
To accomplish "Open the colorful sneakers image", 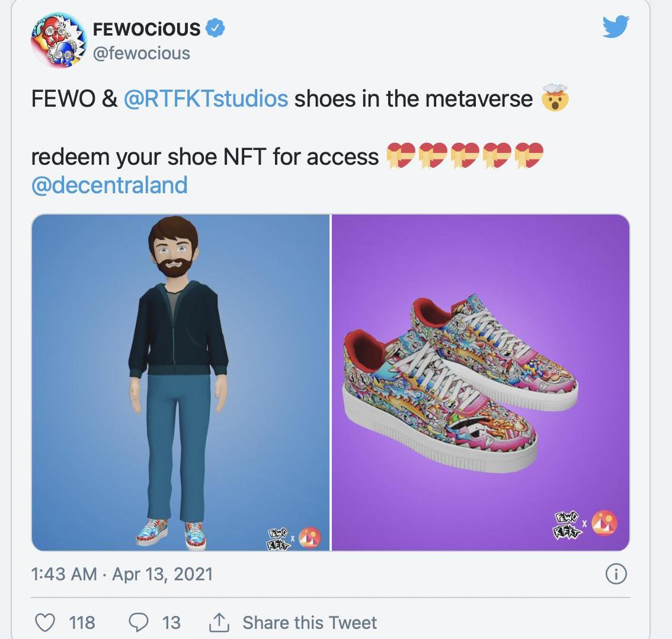I will coord(481,382).
